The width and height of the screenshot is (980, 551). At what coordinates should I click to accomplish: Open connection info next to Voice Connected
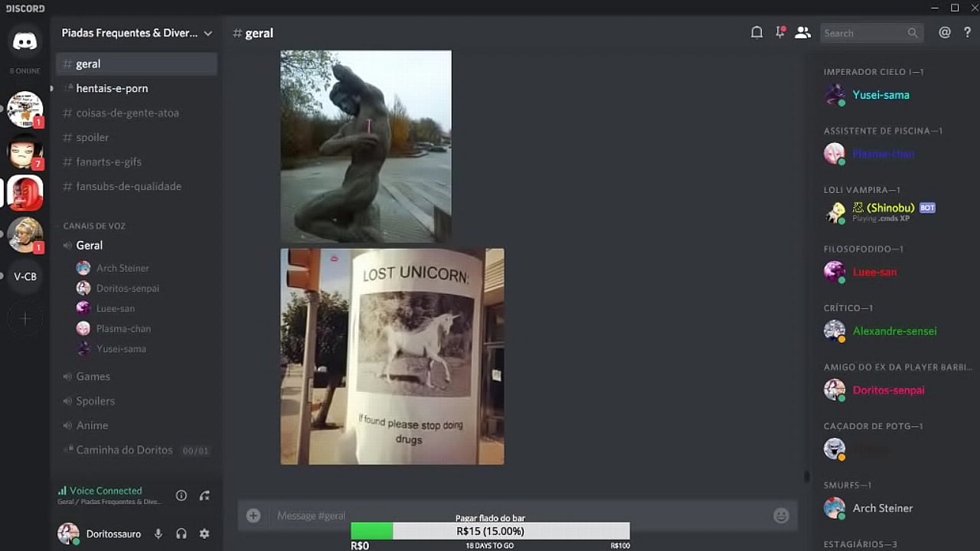click(x=181, y=495)
